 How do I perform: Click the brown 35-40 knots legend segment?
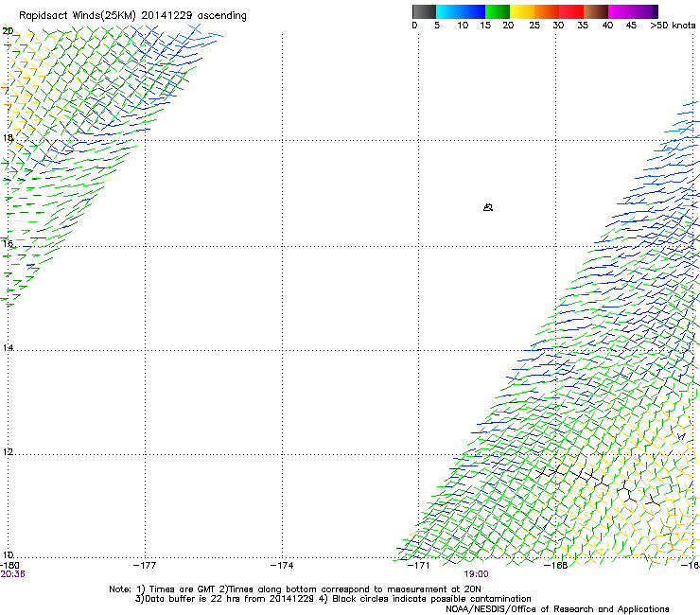596,11
